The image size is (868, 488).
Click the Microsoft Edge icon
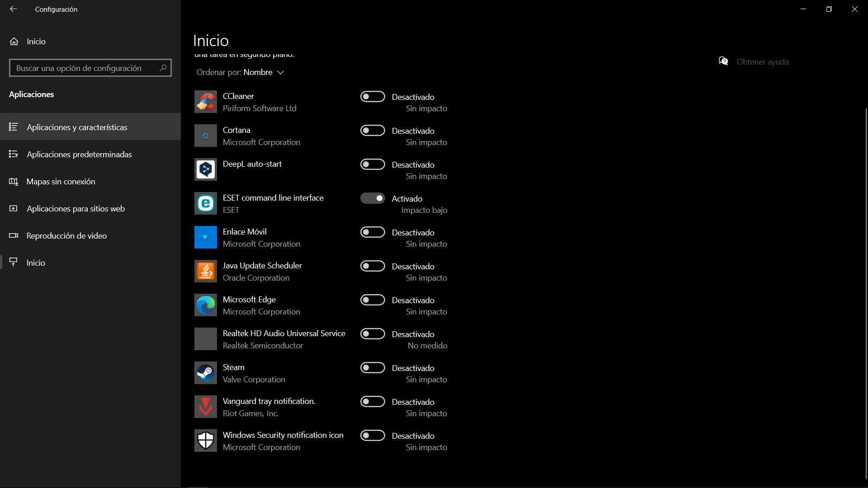point(206,305)
